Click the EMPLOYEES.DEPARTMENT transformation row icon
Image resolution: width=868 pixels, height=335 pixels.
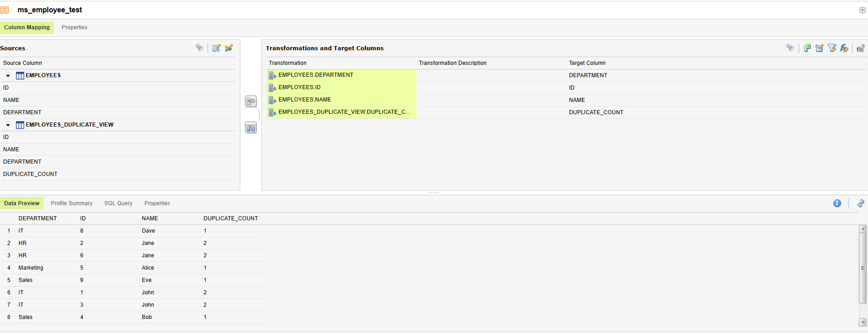272,75
